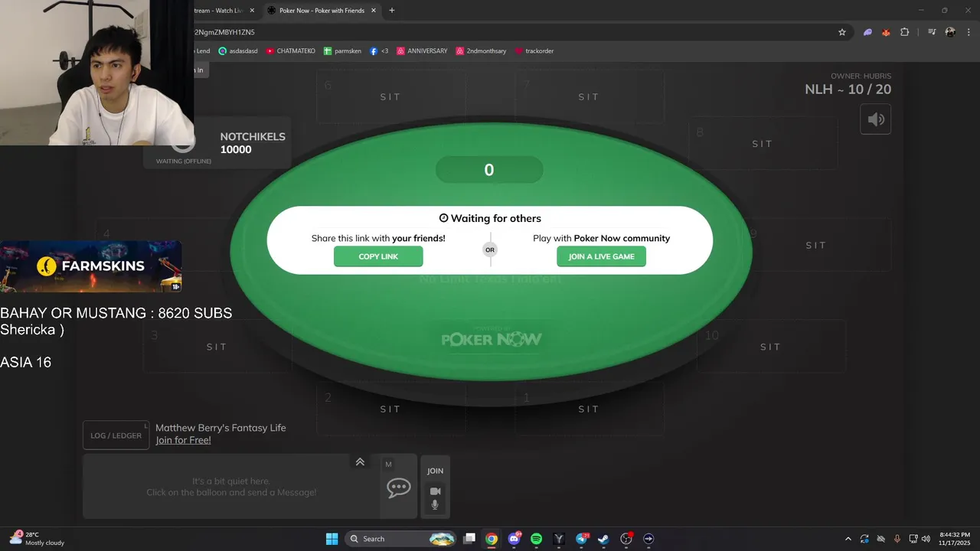Show hidden system tray icons
This screenshot has width=980, height=551.
[848, 539]
